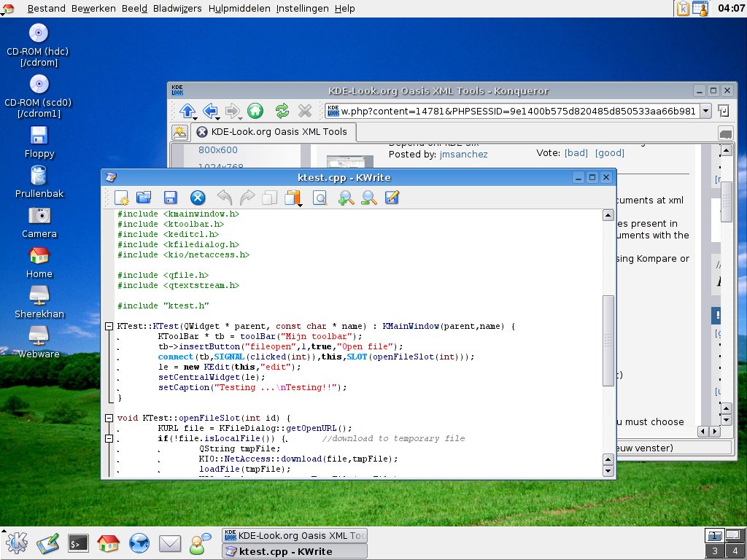Switch to KDE-Look.org task in taskbar
This screenshot has width=747, height=560.
point(295,535)
